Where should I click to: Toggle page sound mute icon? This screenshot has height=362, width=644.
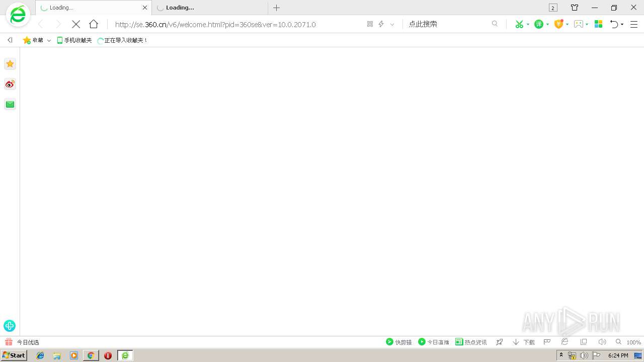[x=602, y=342]
